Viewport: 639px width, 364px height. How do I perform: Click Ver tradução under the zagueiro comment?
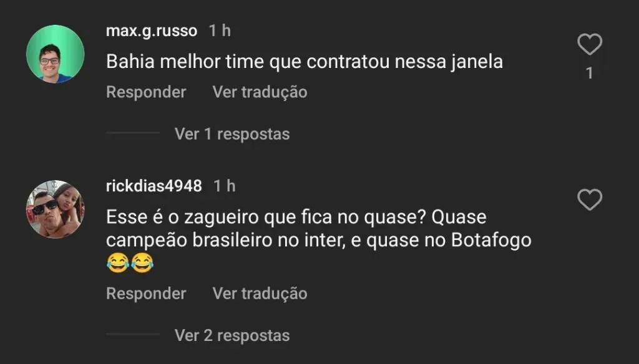coord(260,294)
